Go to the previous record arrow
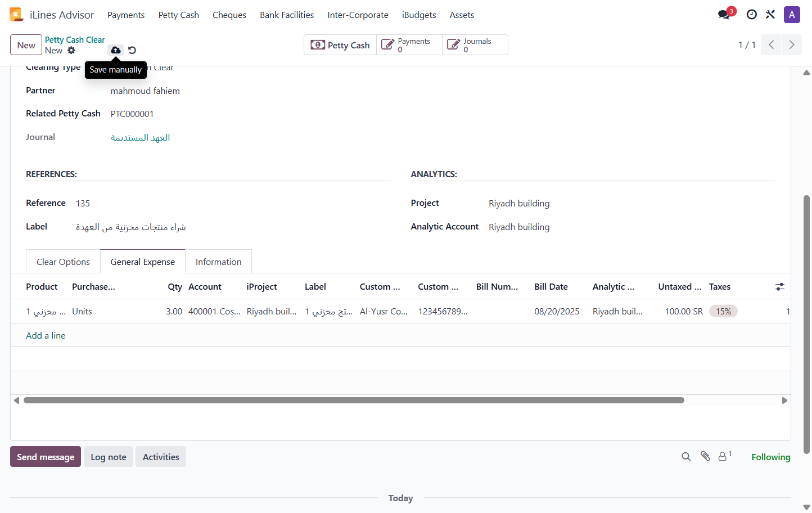Viewport: 812px width, 513px height. (772, 45)
